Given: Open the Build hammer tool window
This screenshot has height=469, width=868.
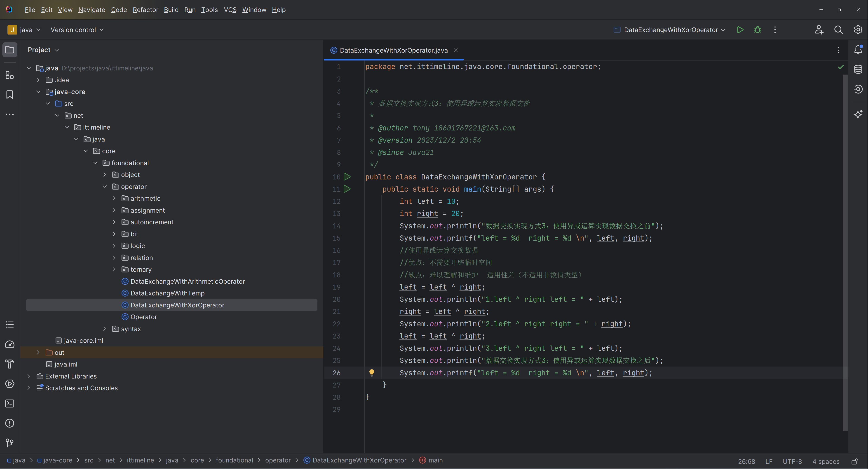Looking at the screenshot, I should 10,364.
